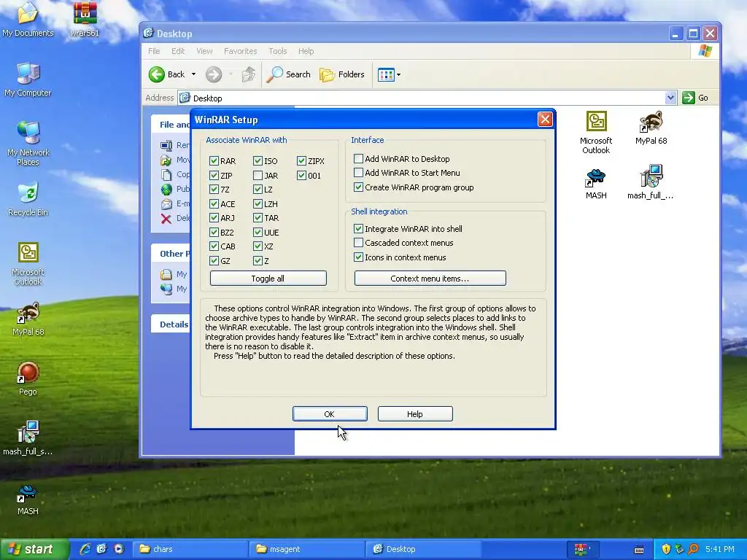Click the green Go arrow button
Screen dimensions: 747x560
coord(689,98)
